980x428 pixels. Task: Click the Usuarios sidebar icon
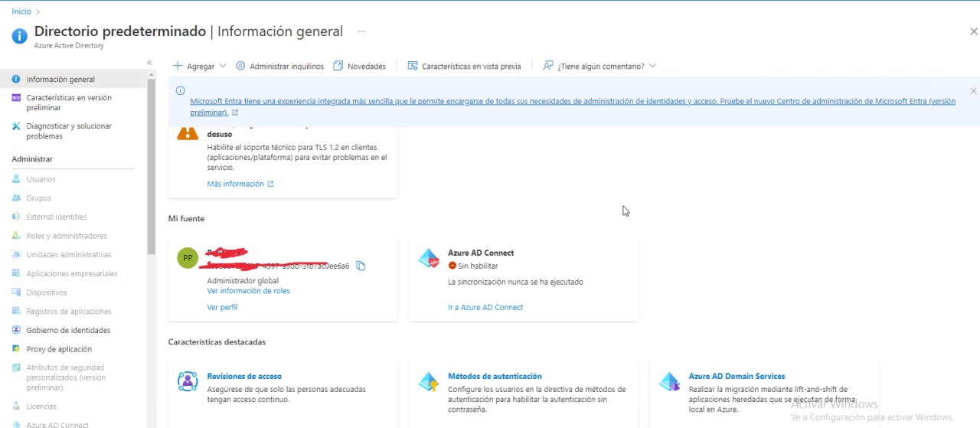point(16,179)
